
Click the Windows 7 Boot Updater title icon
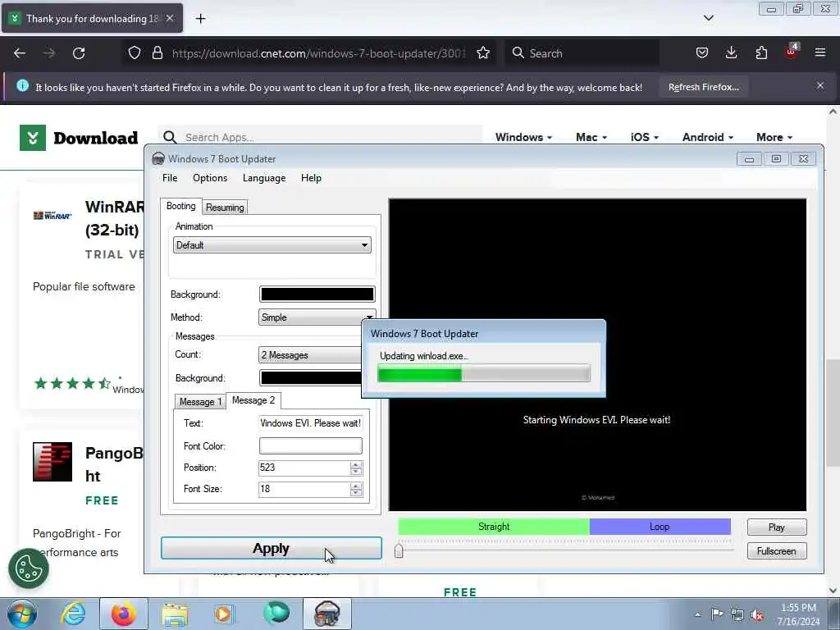pos(158,158)
